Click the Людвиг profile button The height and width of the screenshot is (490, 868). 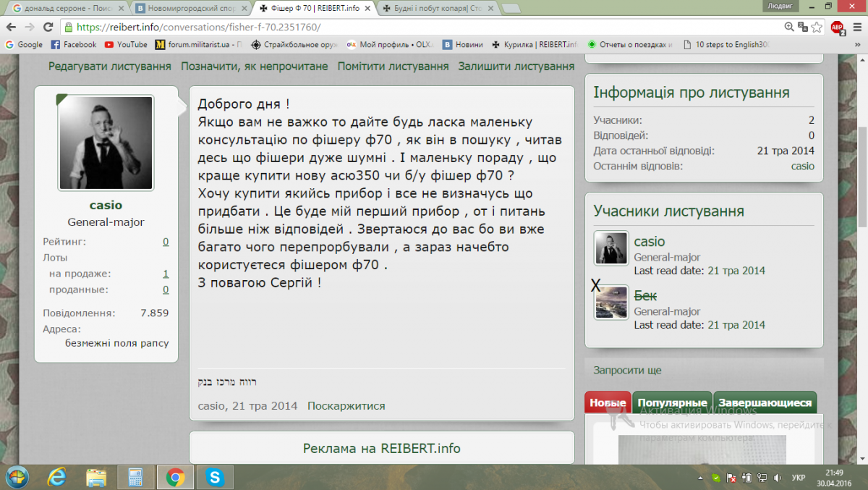782,6
